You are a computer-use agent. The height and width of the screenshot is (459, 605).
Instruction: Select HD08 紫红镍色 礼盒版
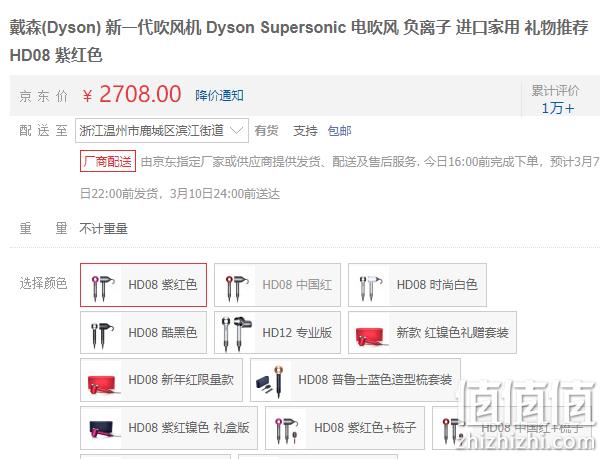(x=169, y=428)
